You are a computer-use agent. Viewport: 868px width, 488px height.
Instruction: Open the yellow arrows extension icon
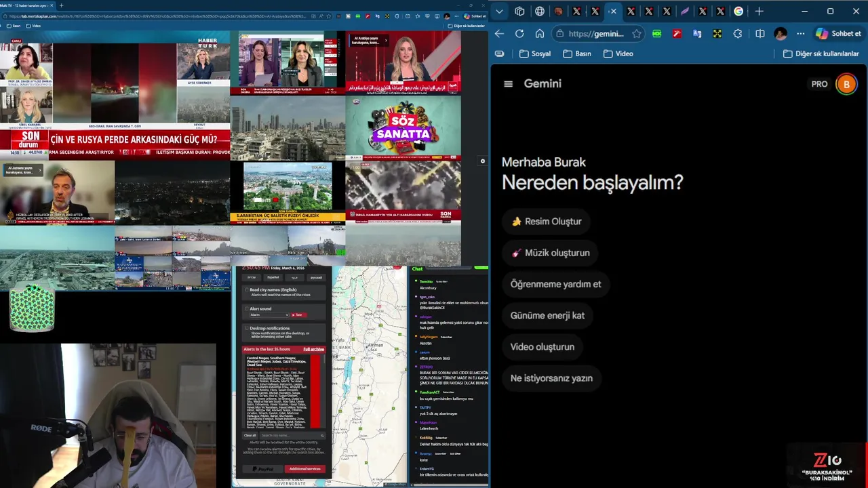717,33
